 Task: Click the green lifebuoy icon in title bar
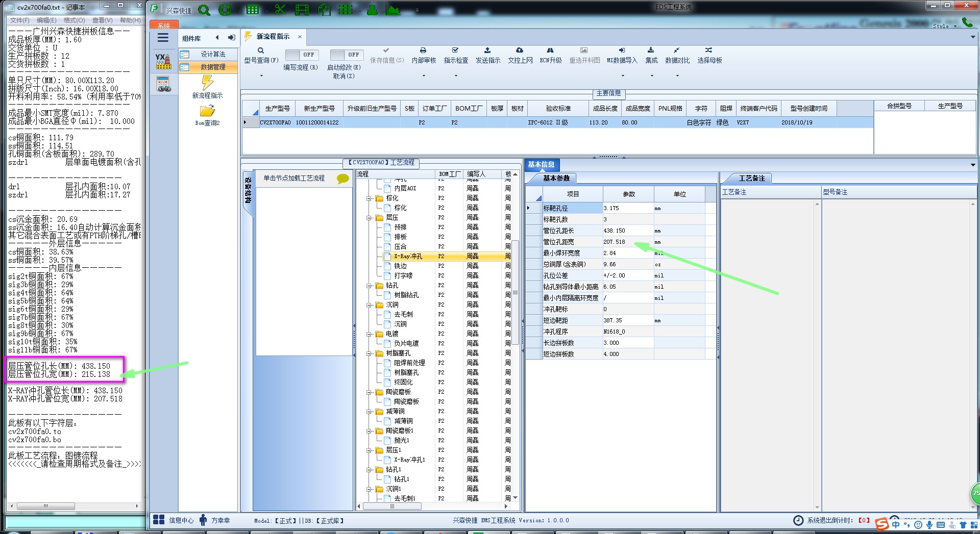(225, 10)
